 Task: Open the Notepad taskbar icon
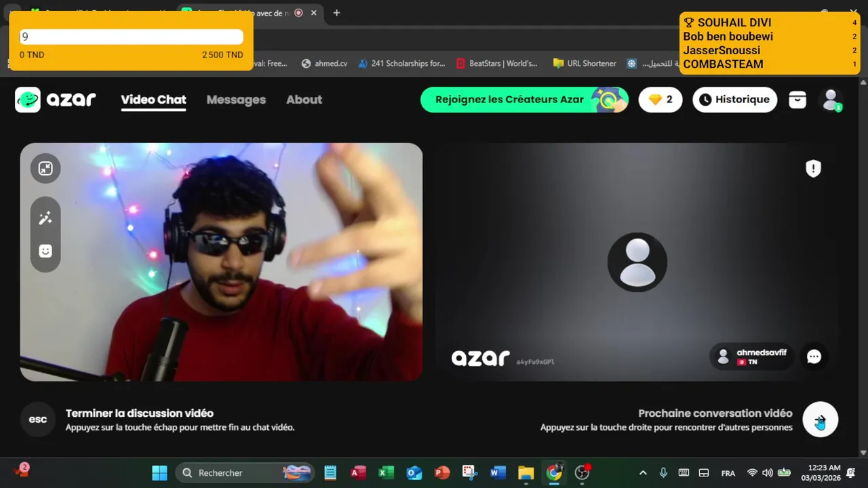(x=330, y=472)
